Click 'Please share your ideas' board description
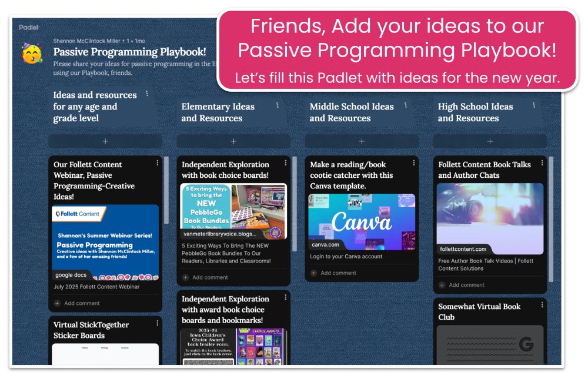Image resolution: width=588 pixels, height=375 pixels. [135, 68]
